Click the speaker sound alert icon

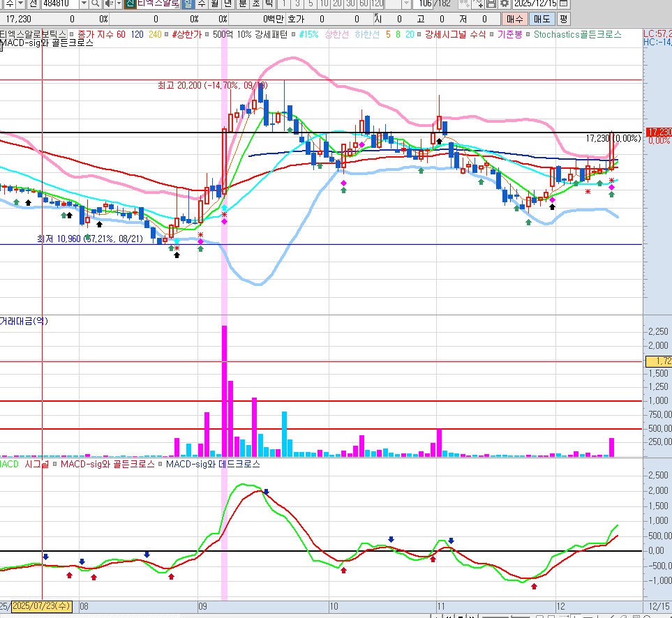(x=108, y=4)
